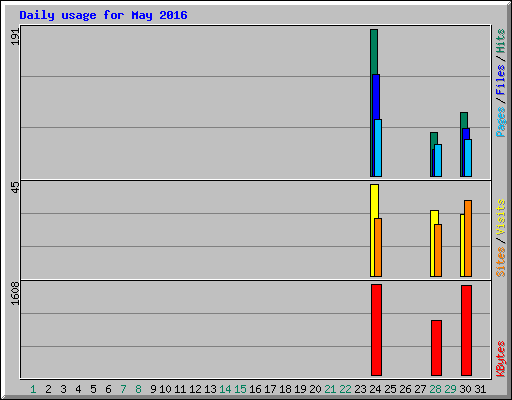Click the 1608 KBytes axis value
This screenshot has height=400, width=512.
15,293
